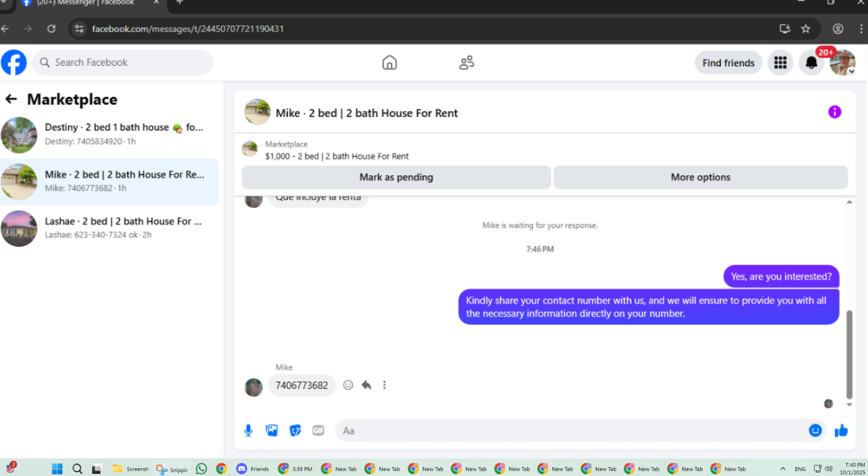Click the voice clip microphone icon
This screenshot has width=868, height=476.
[248, 431]
